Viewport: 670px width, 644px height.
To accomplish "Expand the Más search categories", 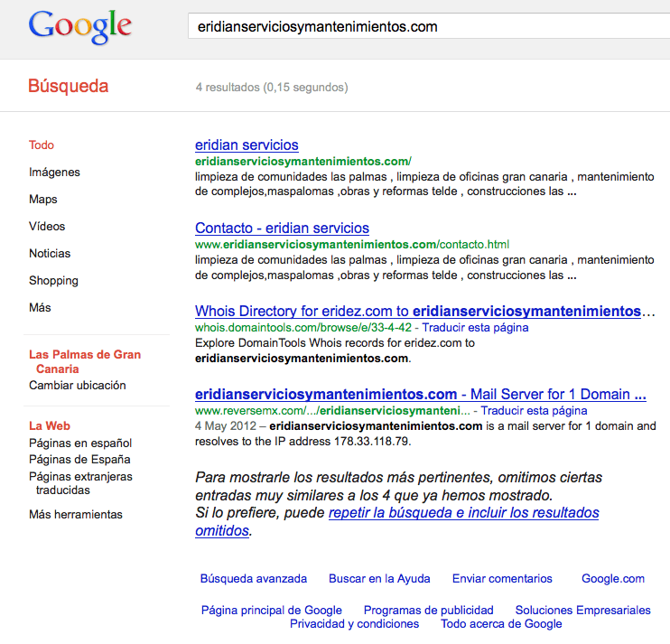I will pos(40,308).
